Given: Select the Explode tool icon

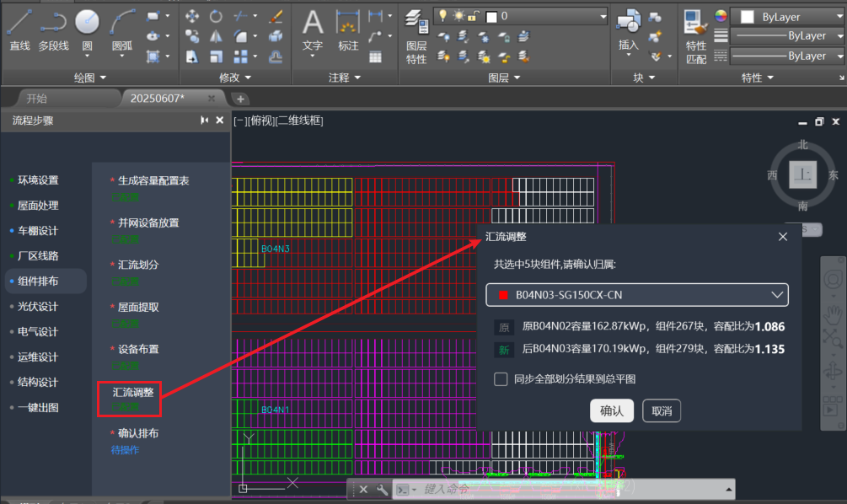Looking at the screenshot, I should 276,36.
